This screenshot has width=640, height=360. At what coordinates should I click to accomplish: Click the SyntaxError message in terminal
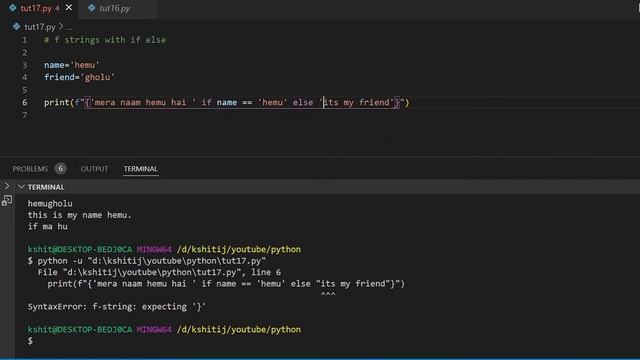coord(117,307)
